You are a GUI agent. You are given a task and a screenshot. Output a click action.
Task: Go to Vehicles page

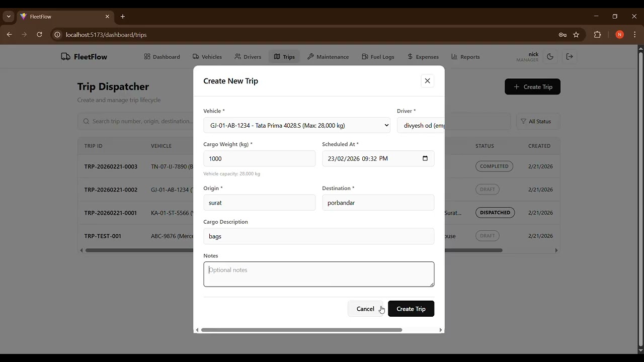[x=207, y=57]
